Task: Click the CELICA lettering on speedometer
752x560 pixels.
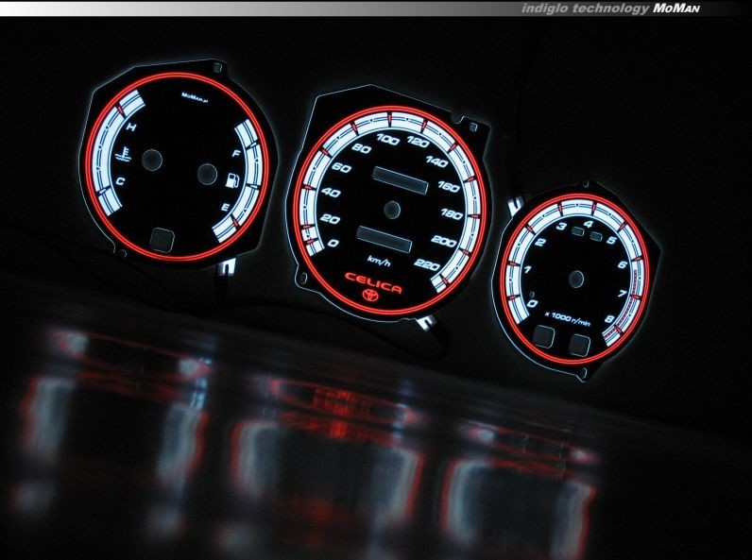Action: point(373,282)
